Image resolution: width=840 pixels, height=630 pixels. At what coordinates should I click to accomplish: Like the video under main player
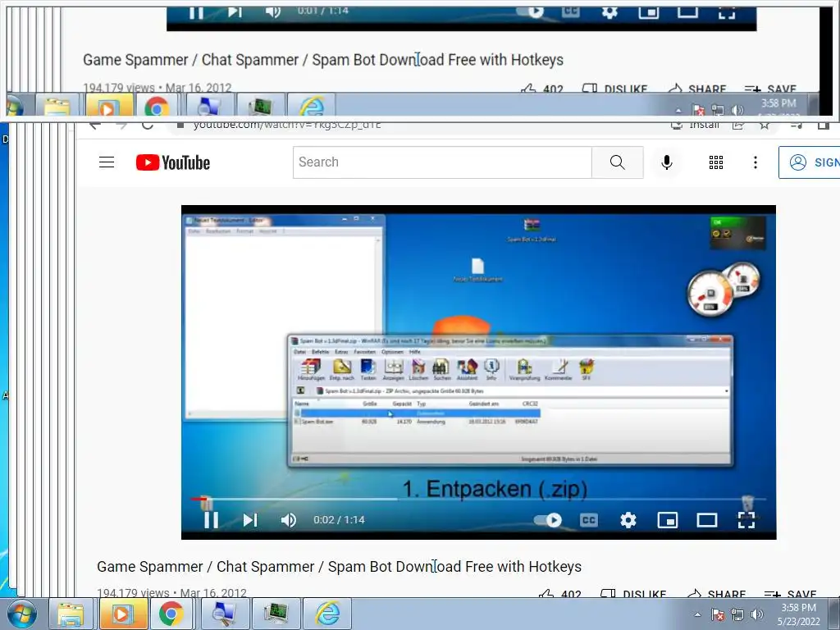coord(559,594)
